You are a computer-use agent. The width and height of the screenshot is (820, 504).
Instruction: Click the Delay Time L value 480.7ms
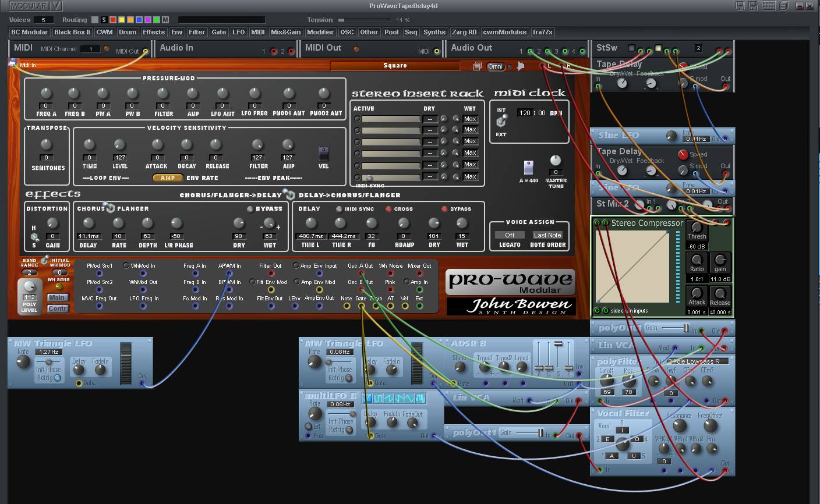point(310,236)
